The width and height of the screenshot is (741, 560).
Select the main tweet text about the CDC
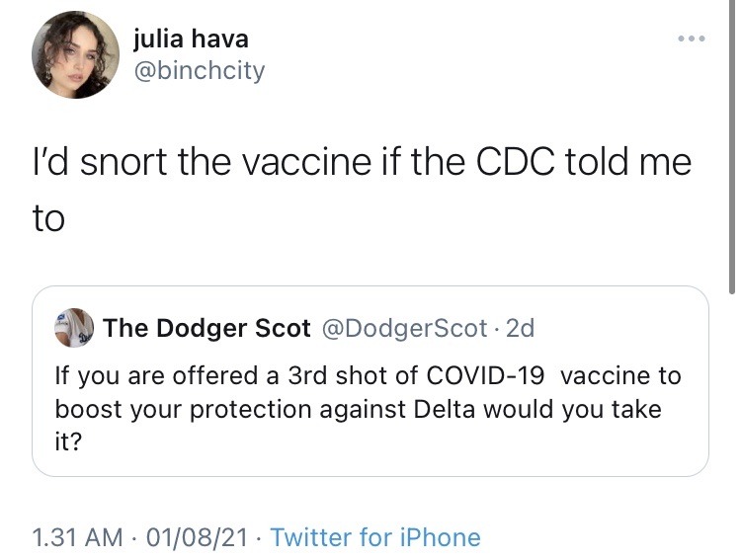point(362,190)
